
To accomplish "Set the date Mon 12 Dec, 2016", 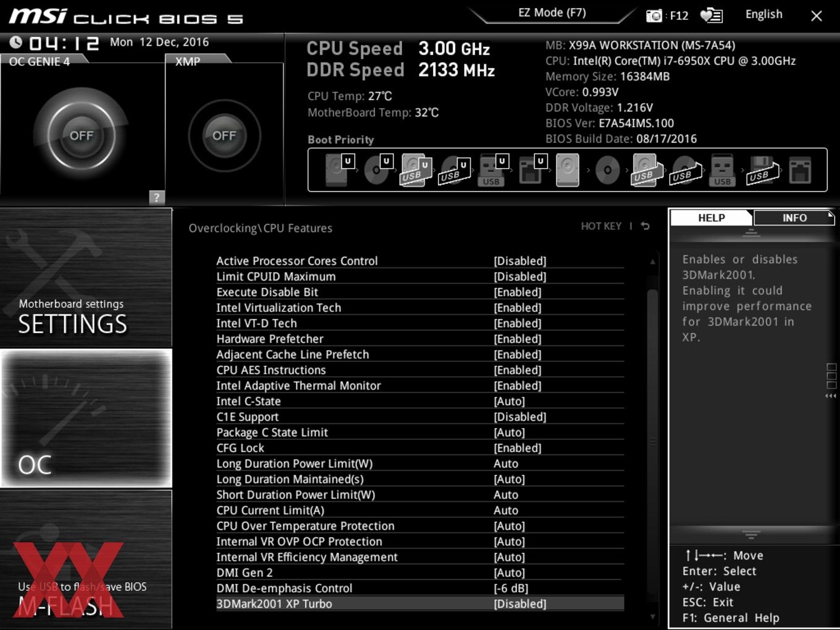I will pyautogui.click(x=159, y=42).
